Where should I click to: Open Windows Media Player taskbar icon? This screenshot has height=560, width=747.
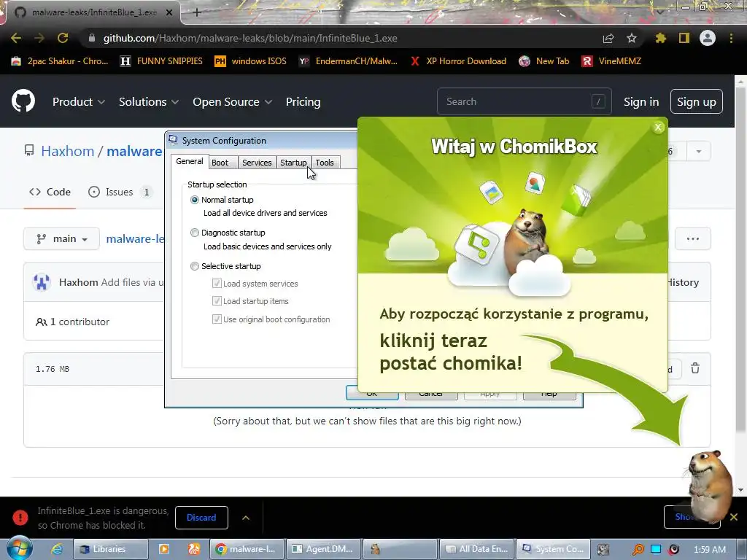(164, 549)
